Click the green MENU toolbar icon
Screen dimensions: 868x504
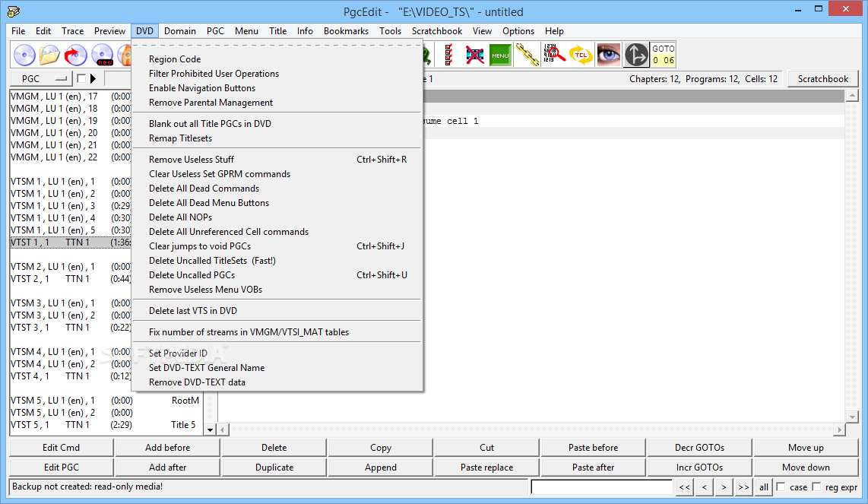tap(500, 55)
